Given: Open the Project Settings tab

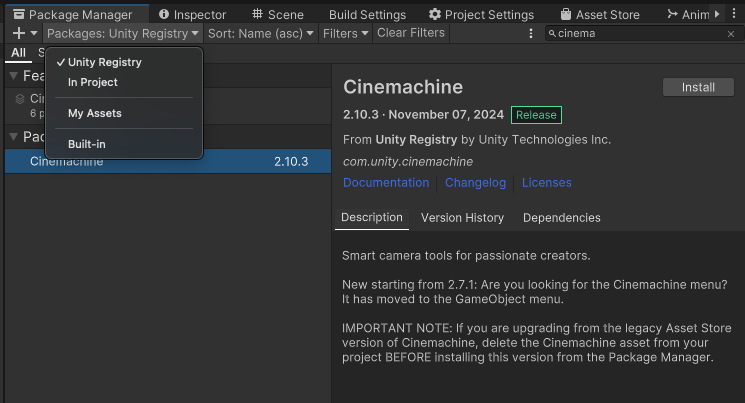Looking at the screenshot, I should (481, 15).
